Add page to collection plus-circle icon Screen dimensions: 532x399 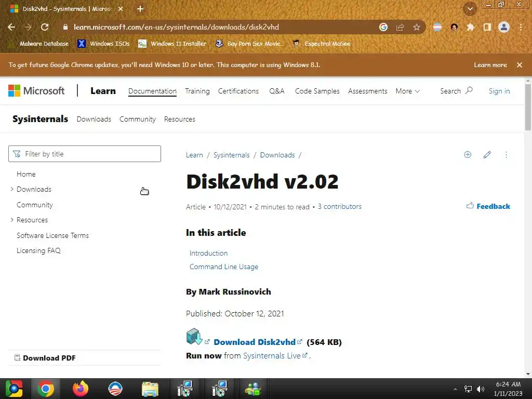point(468,155)
